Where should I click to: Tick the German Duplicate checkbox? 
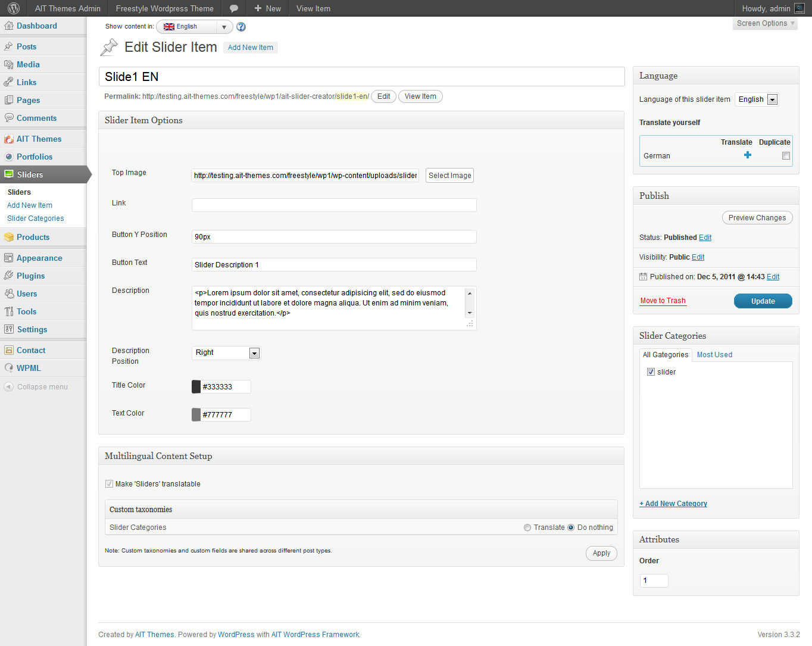[786, 156]
